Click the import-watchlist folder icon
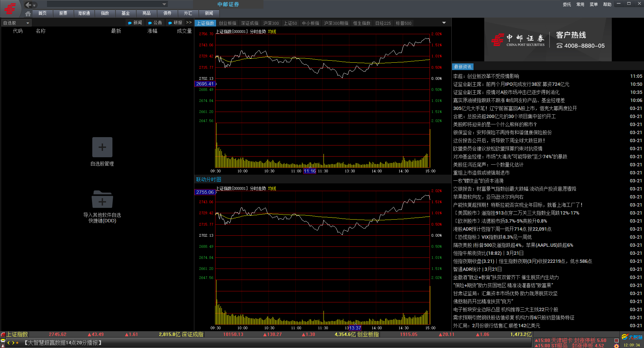This screenshot has width=644, height=348. [102, 199]
